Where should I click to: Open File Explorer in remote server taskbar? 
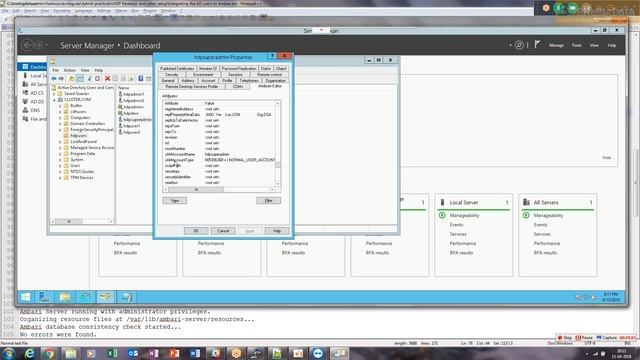point(65,297)
